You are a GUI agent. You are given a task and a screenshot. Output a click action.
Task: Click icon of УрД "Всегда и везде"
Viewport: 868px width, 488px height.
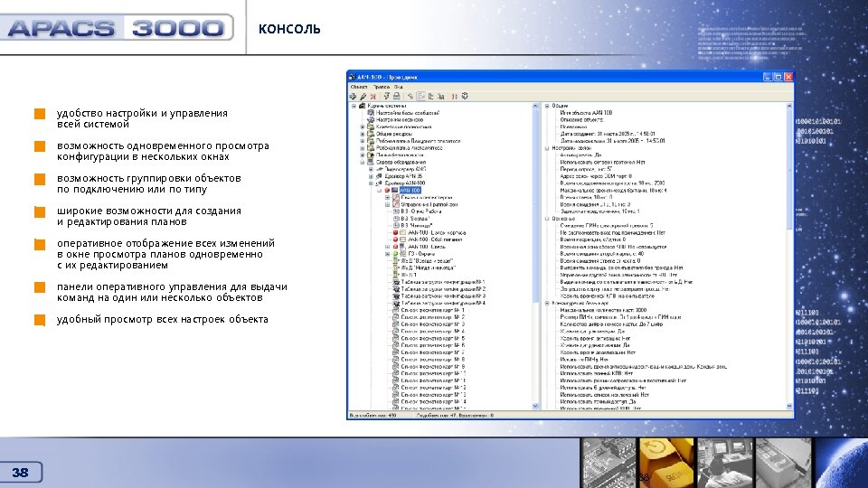tap(396, 260)
